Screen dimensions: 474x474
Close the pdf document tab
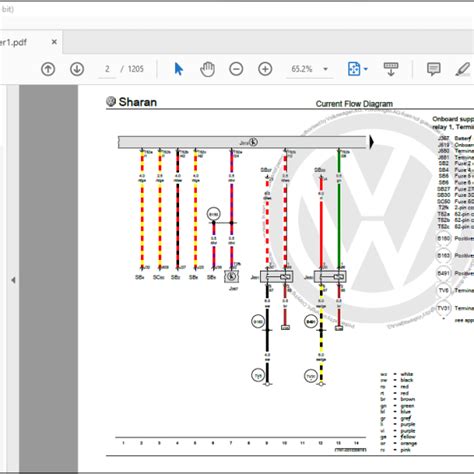click(54, 42)
